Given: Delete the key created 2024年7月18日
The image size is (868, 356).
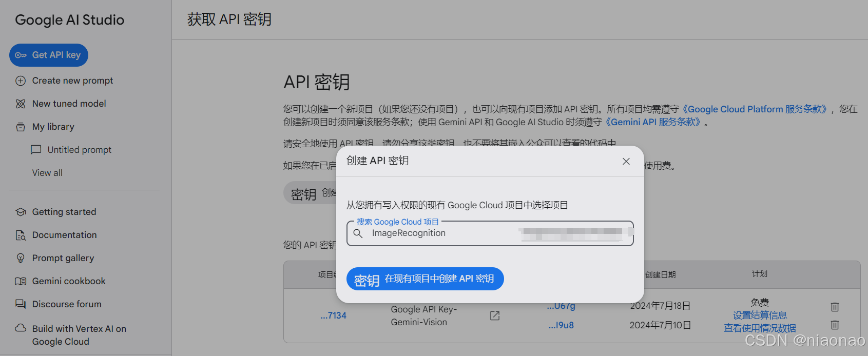Looking at the screenshot, I should (835, 307).
